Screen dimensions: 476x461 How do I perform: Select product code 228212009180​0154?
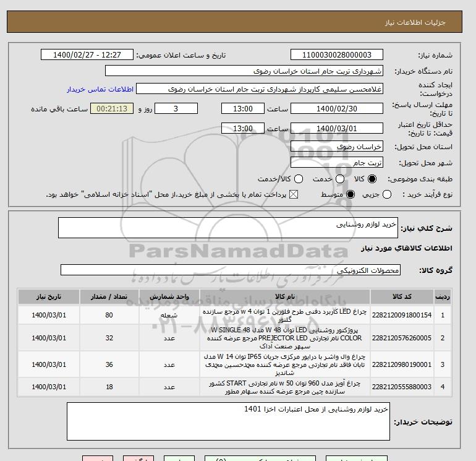[x=402, y=315]
